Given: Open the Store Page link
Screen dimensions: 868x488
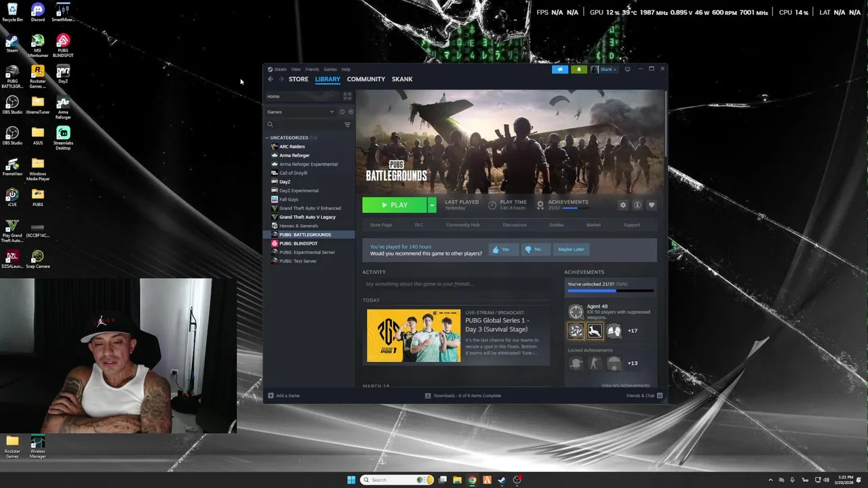Looking at the screenshot, I should (380, 225).
